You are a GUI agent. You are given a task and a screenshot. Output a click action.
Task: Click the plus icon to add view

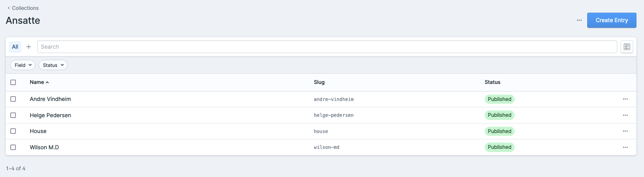(29, 47)
